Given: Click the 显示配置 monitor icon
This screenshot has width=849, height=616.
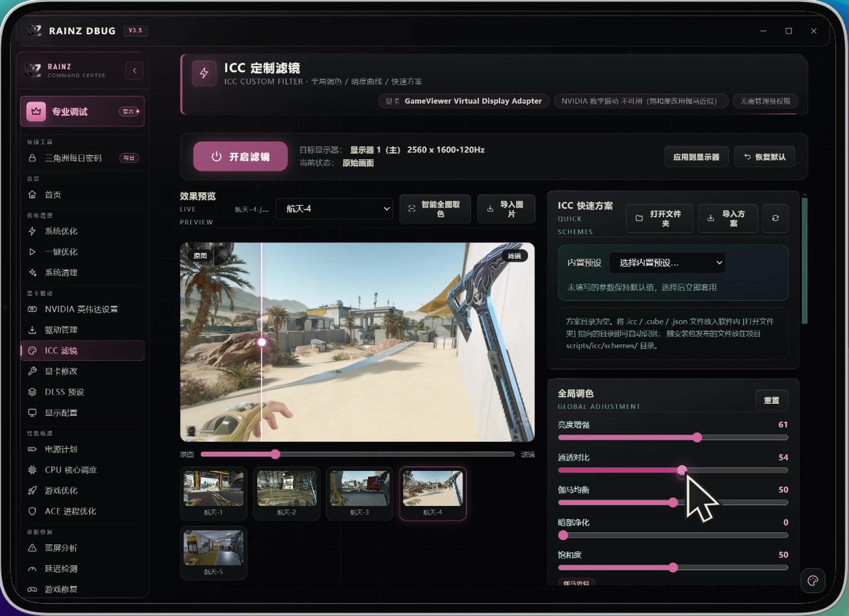Looking at the screenshot, I should tap(32, 413).
